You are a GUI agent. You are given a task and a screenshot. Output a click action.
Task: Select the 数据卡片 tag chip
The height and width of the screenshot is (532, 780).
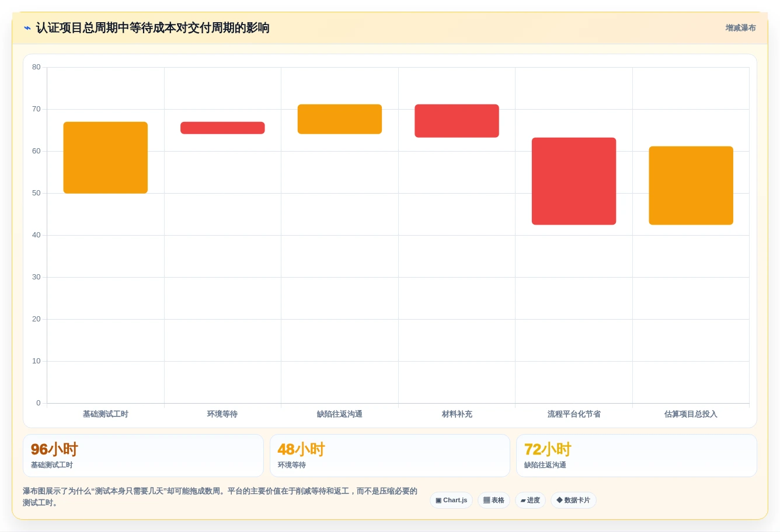573,501
